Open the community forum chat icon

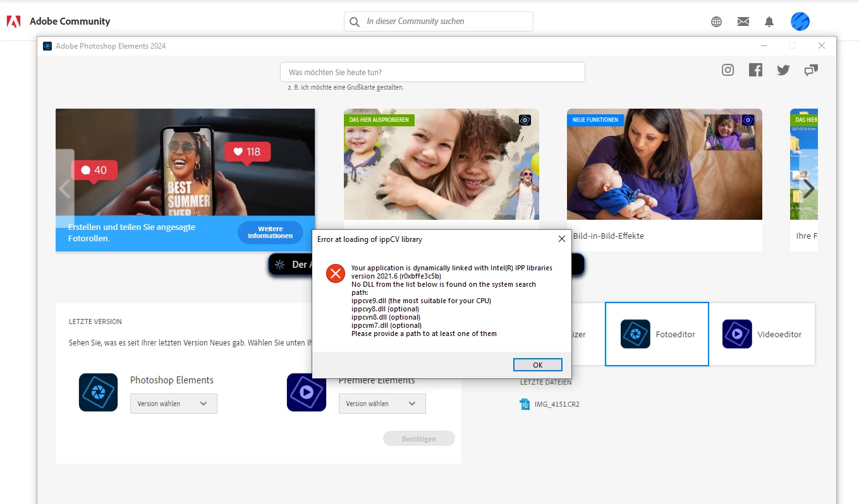[811, 70]
